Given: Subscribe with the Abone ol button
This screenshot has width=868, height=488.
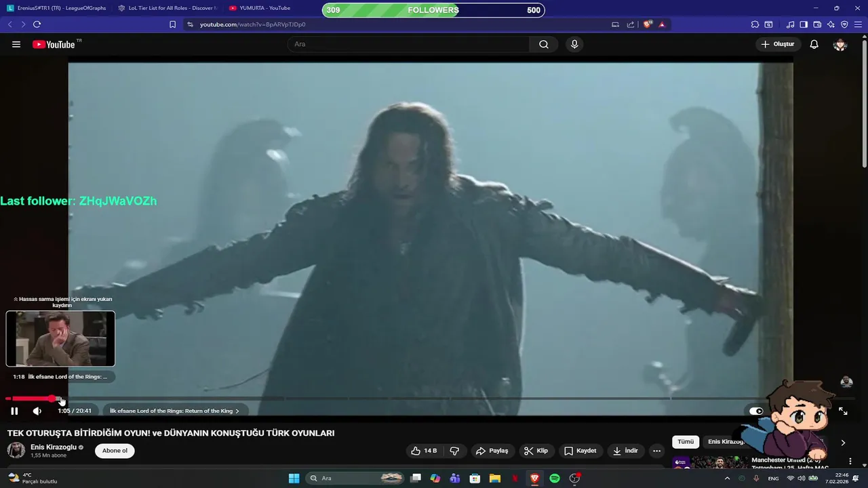Looking at the screenshot, I should click(x=115, y=451).
